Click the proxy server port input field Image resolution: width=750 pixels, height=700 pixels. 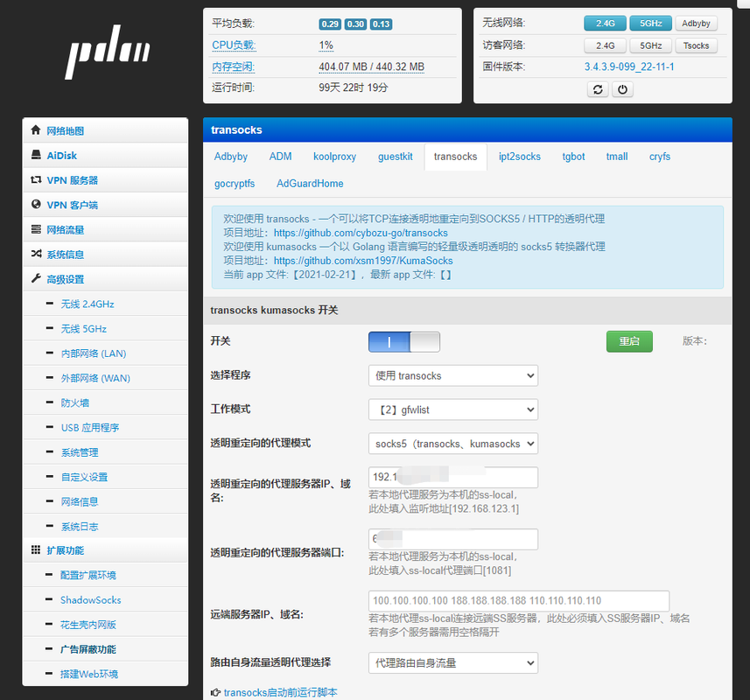(x=453, y=539)
